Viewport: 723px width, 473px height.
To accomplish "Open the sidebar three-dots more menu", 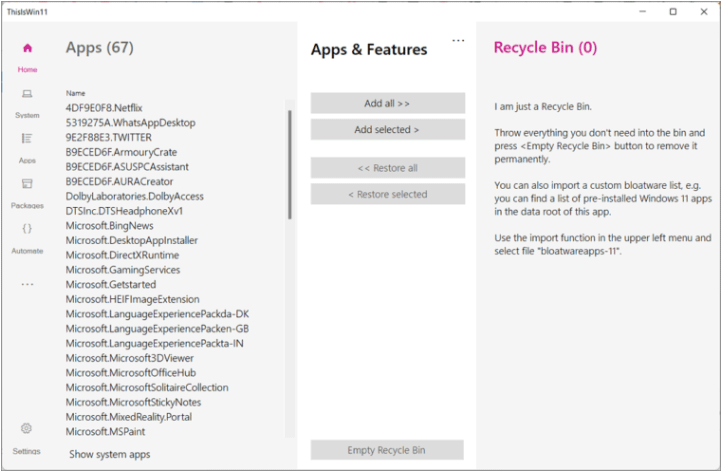I will 27,284.
